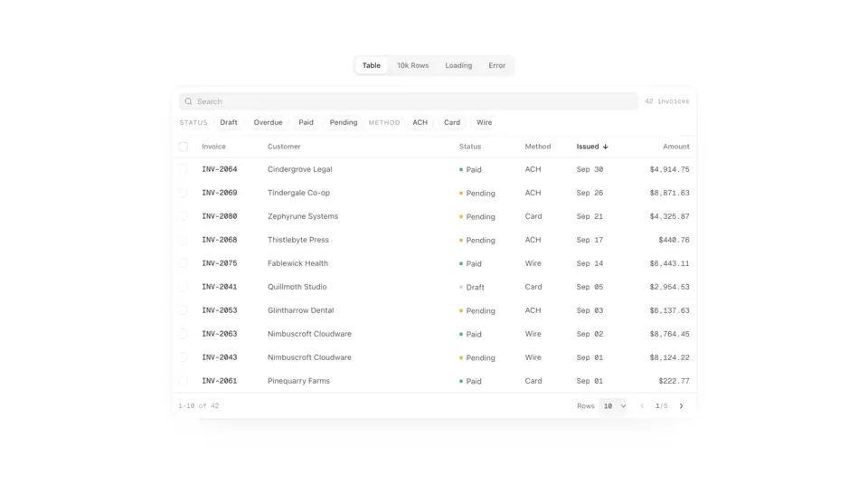Go to the previous page arrow
This screenshot has width=868, height=504.
click(x=642, y=406)
